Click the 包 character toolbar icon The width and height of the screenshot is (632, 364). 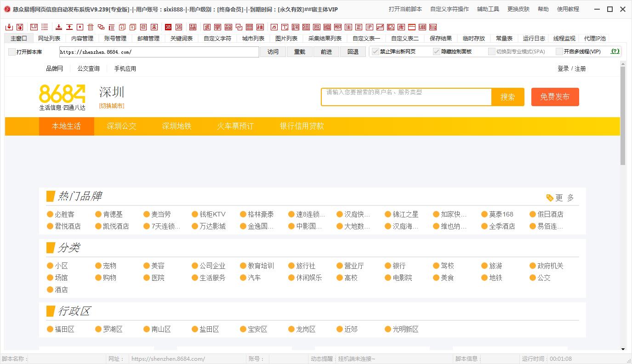click(x=316, y=27)
